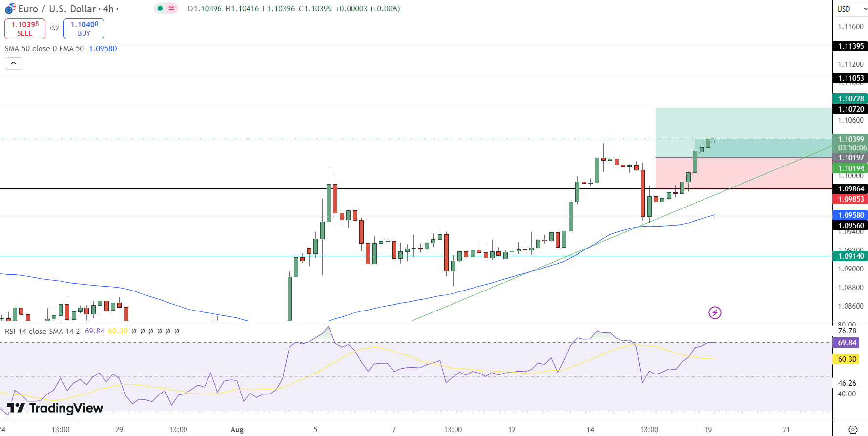
Task: Click the pink approximate-data wave icon
Action: pyautogui.click(x=171, y=8)
